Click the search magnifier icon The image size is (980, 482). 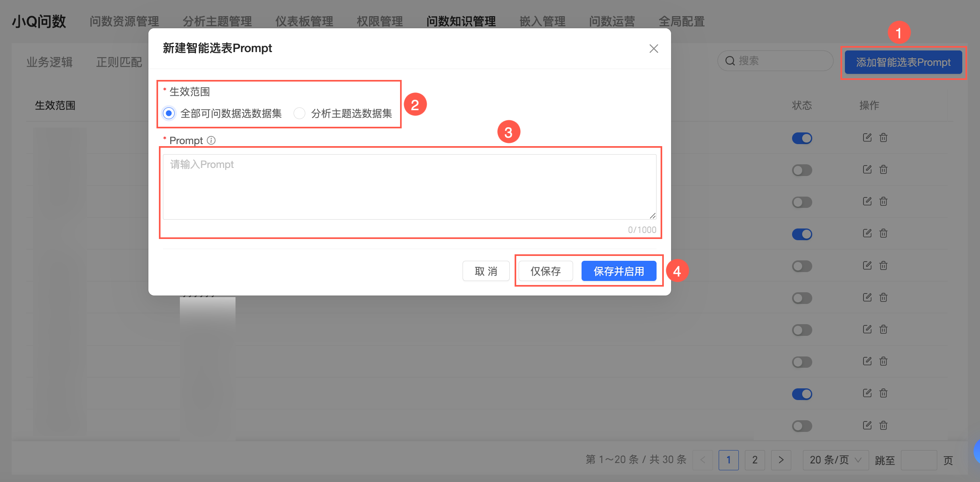tap(730, 61)
